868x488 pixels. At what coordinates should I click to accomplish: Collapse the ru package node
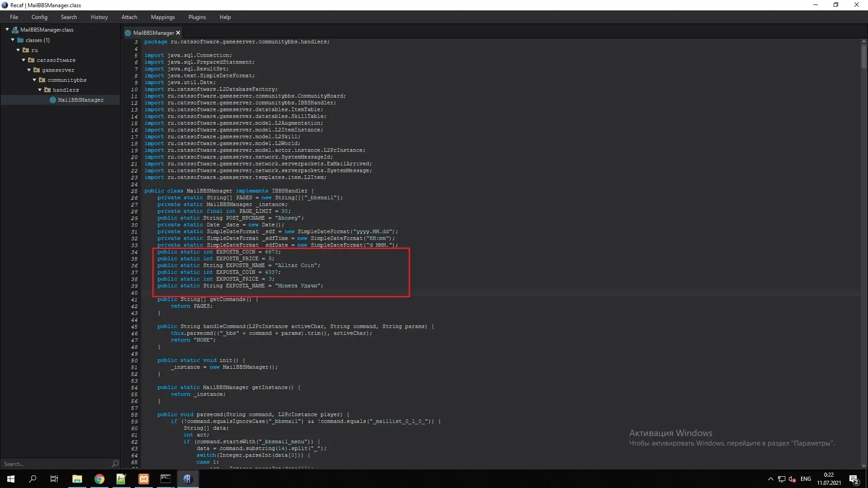click(x=18, y=50)
